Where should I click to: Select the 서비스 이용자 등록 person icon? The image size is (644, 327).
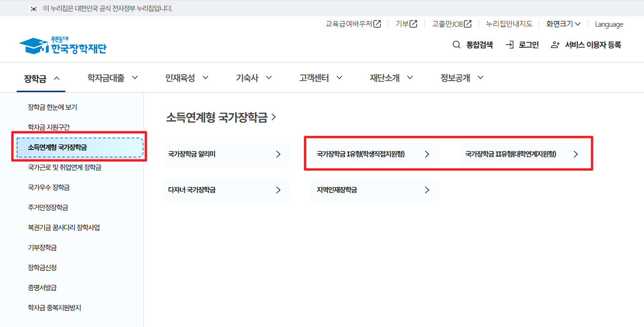[x=554, y=44]
